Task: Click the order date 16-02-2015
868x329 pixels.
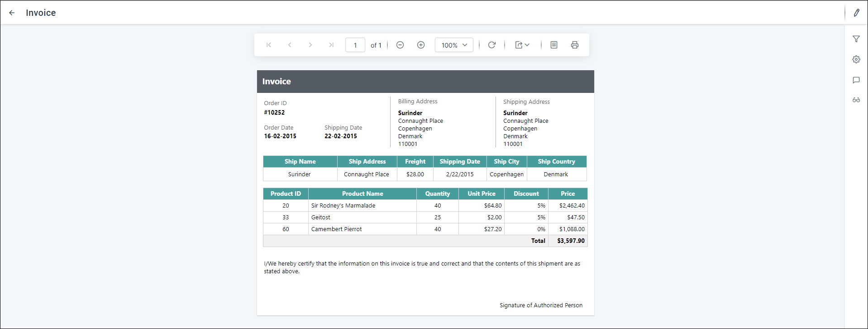Action: [280, 136]
